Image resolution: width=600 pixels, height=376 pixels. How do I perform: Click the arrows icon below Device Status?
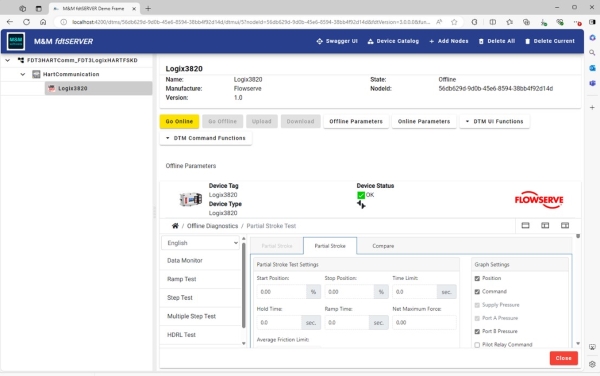tap(361, 205)
